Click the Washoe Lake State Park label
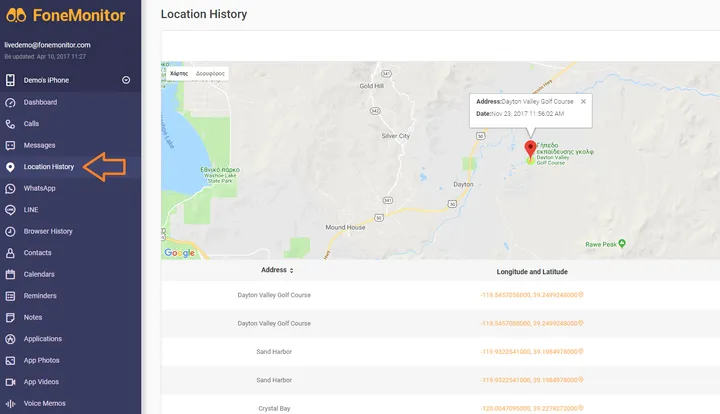Image resolution: width=720 pixels, height=414 pixels. click(x=220, y=175)
